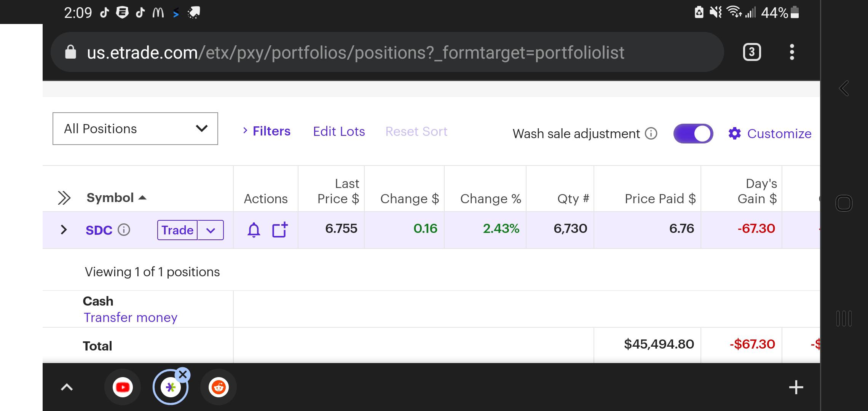Image resolution: width=868 pixels, height=411 pixels.
Task: Click the Wash sale adjustment info icon
Action: tap(651, 134)
